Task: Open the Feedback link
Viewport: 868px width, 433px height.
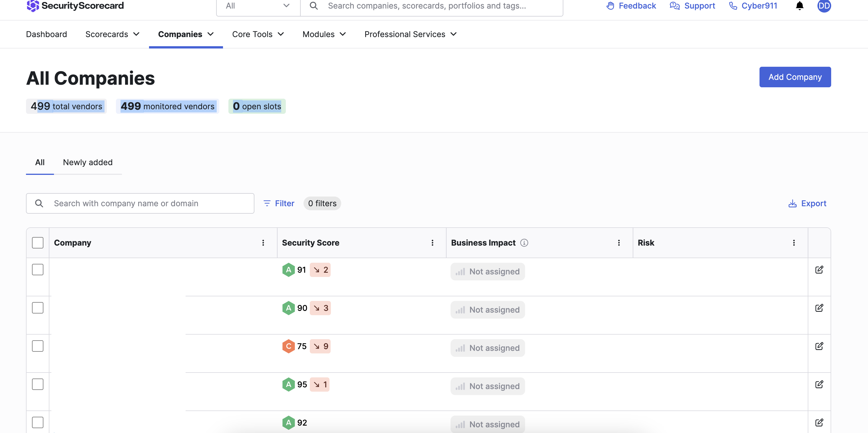Action: (x=631, y=6)
